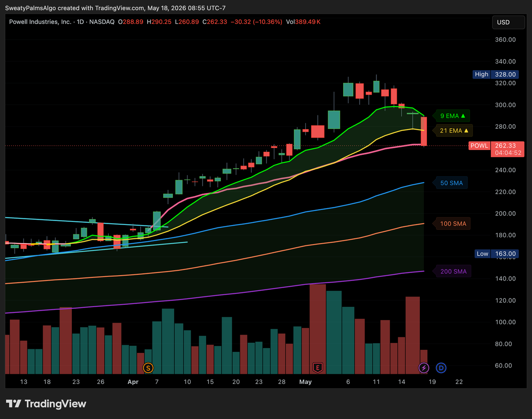The image size is (532, 419).
Task: Click date 10 on the time axis
Action: (187, 382)
